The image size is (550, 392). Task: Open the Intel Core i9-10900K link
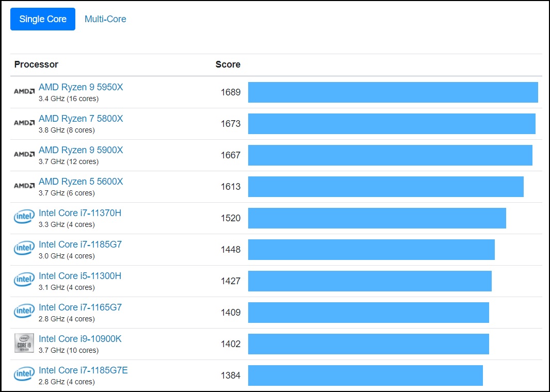click(80, 339)
